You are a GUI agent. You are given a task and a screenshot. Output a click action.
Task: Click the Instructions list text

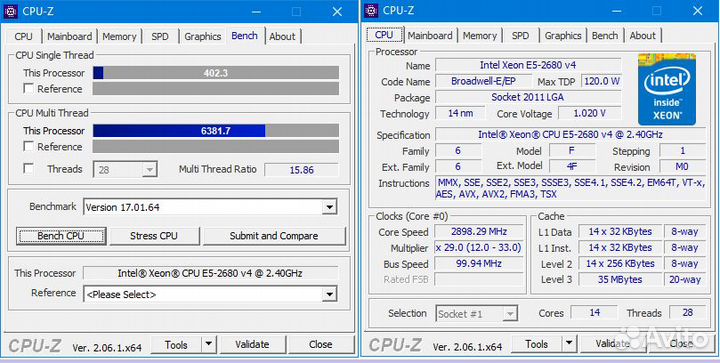click(x=570, y=188)
